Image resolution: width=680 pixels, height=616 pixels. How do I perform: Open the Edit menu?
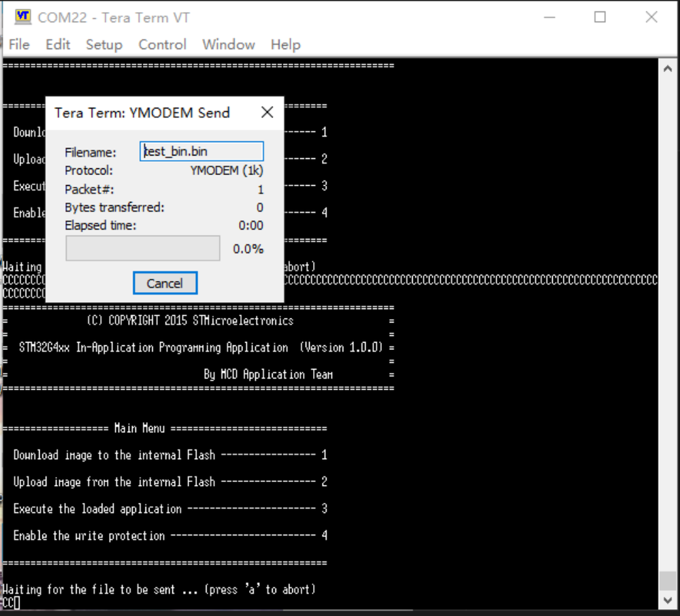point(58,45)
